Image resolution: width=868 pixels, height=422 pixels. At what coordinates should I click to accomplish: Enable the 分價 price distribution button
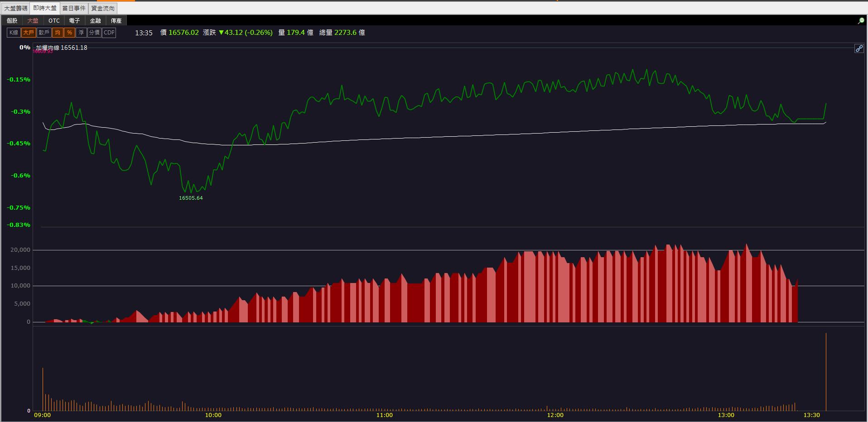click(94, 33)
